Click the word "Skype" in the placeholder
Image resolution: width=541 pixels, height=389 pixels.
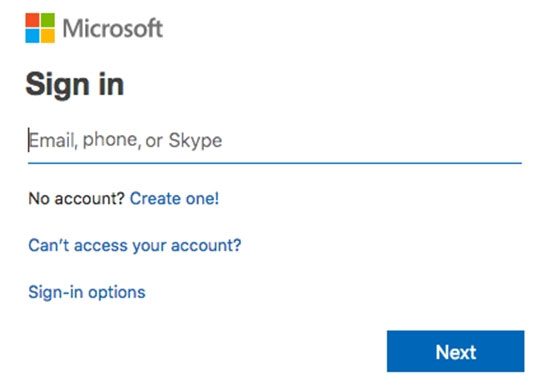coord(195,141)
